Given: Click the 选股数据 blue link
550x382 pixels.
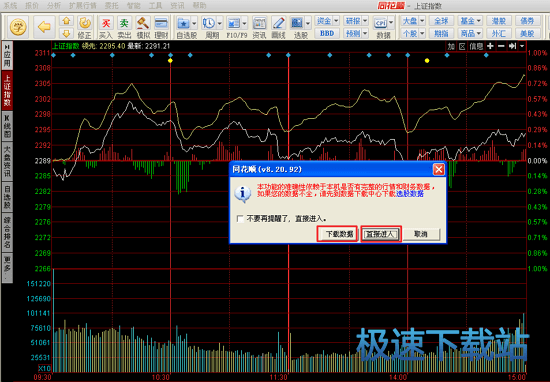Looking at the screenshot, I should [x=410, y=194].
